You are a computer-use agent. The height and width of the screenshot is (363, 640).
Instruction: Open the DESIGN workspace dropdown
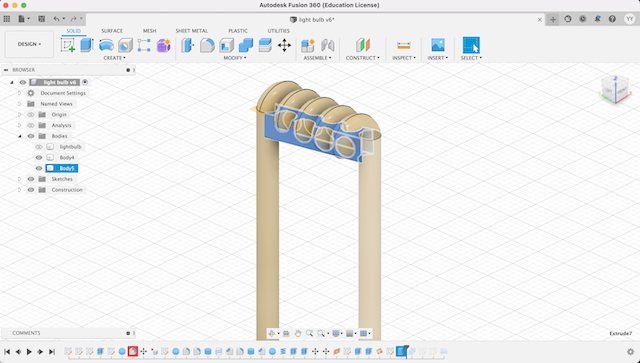tap(29, 44)
